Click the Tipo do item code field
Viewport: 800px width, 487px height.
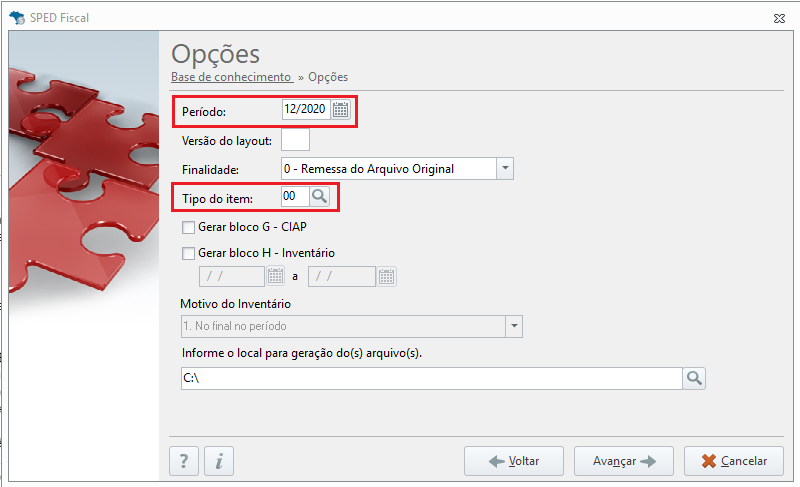(x=295, y=196)
